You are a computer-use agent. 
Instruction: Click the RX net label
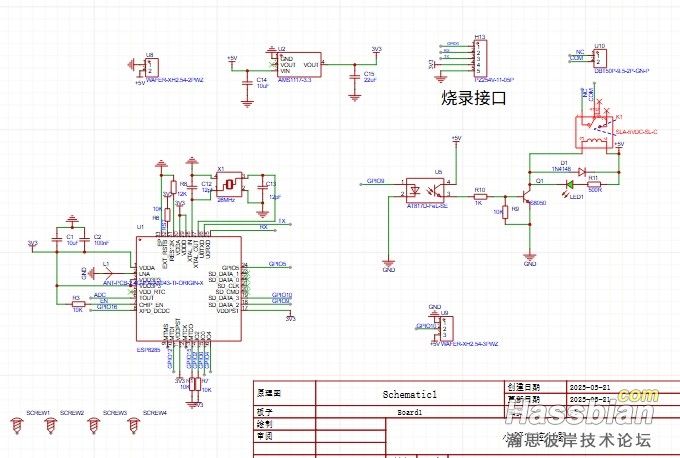coord(264,227)
